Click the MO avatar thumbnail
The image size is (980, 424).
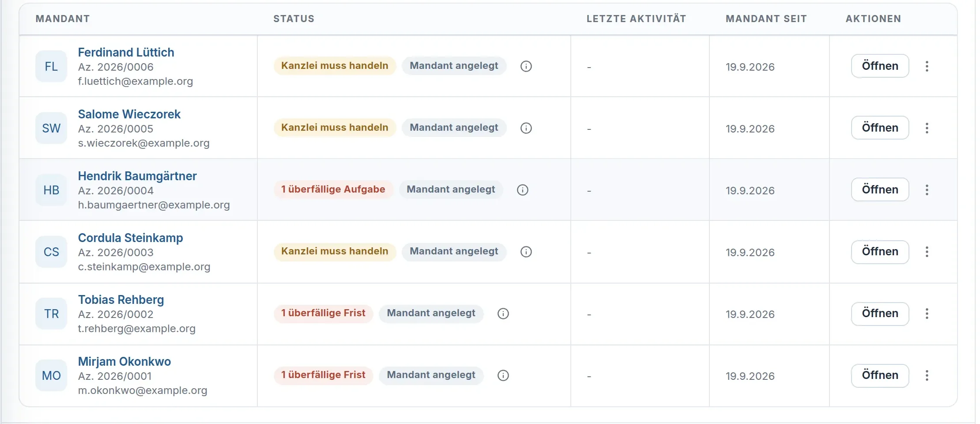(x=51, y=375)
